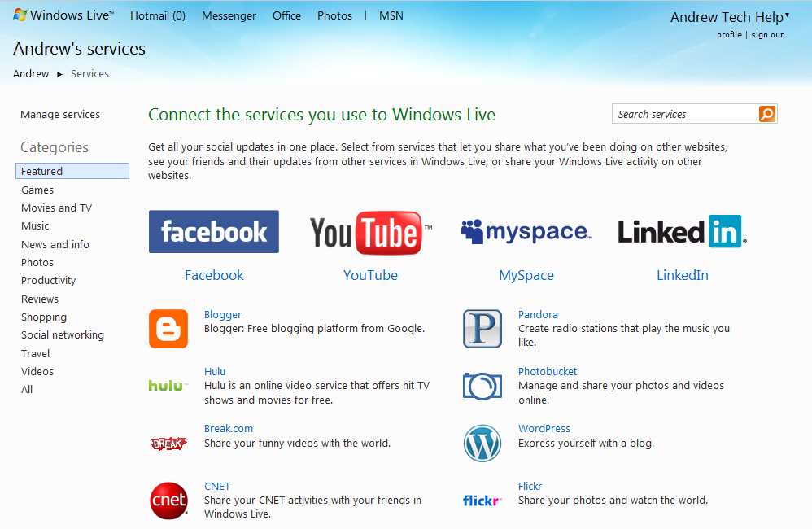Click the Facebook logo tile

[x=214, y=232]
